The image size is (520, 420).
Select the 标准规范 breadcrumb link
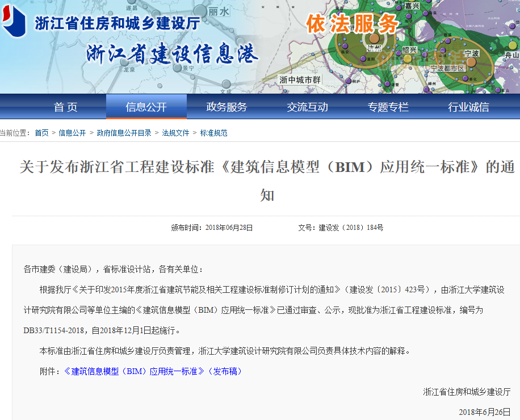tap(213, 133)
